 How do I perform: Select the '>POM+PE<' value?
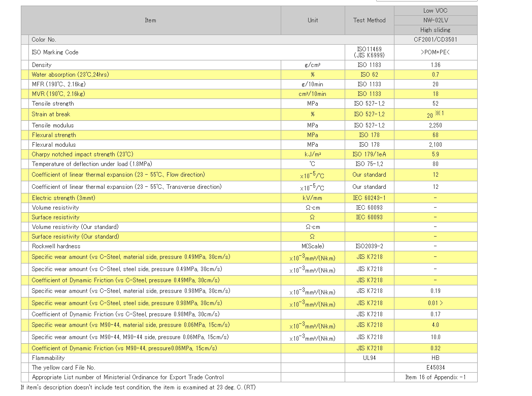point(436,52)
